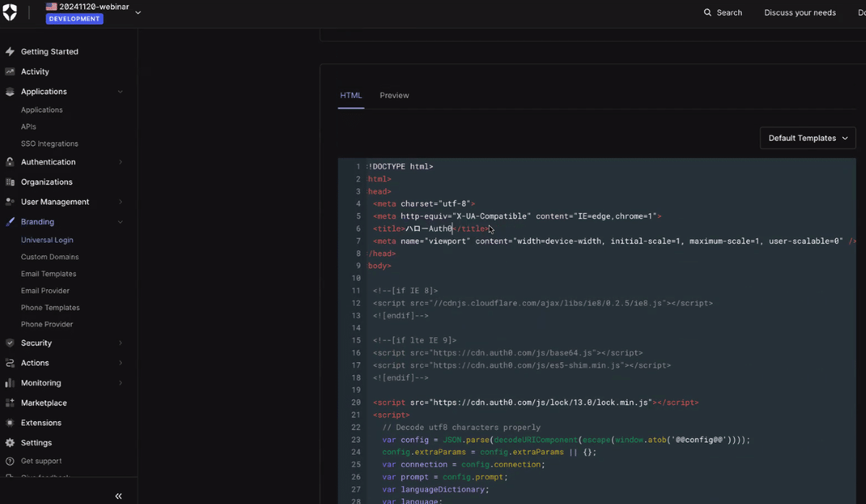
Task: Click the ie8.js script source line
Action: click(543, 304)
